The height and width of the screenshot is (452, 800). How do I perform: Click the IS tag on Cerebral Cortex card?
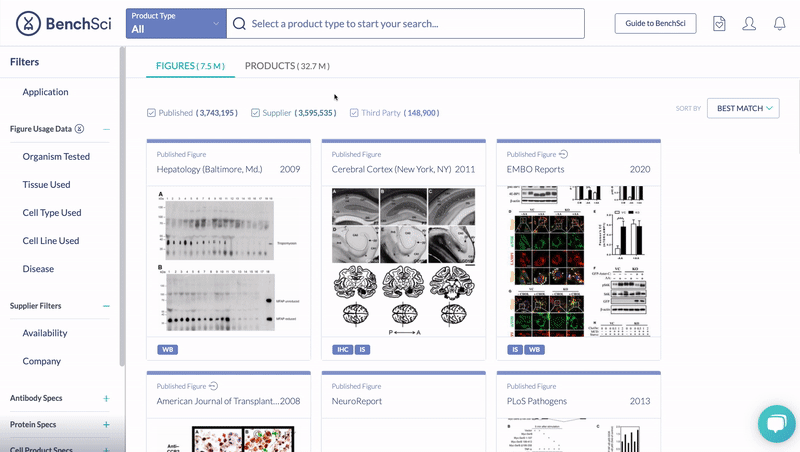tap(362, 349)
